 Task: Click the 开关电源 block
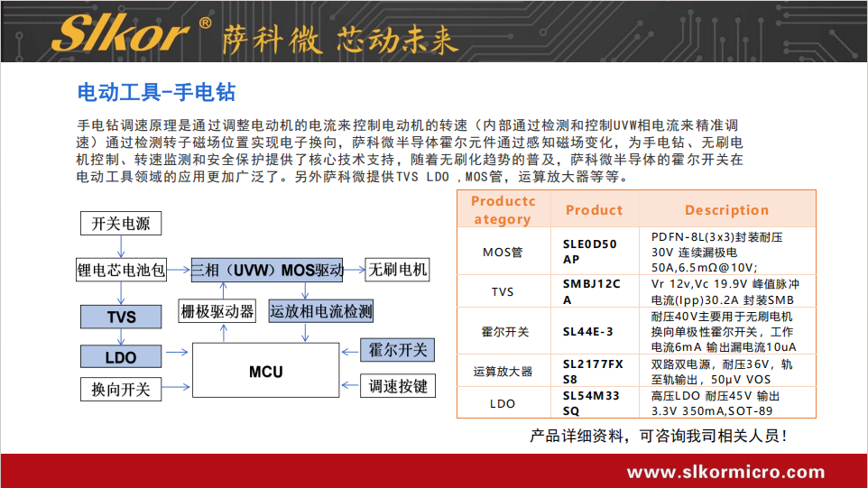point(121,224)
